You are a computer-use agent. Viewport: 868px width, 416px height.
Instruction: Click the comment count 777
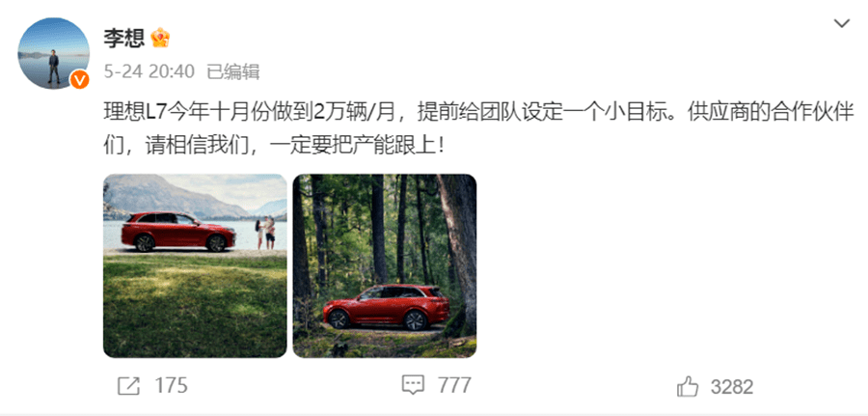[454, 385]
